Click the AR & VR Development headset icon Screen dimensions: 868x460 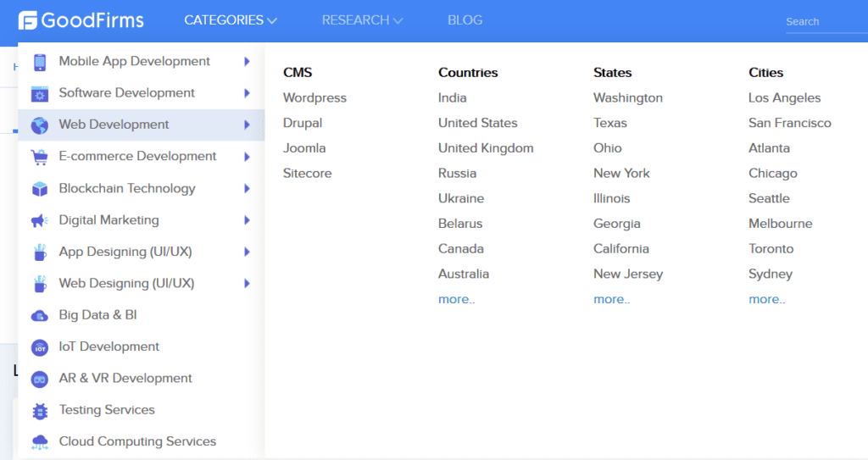point(39,380)
